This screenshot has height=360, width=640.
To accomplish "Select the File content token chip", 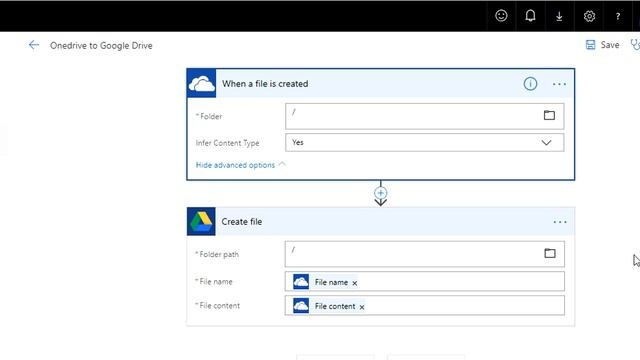I will tap(329, 306).
